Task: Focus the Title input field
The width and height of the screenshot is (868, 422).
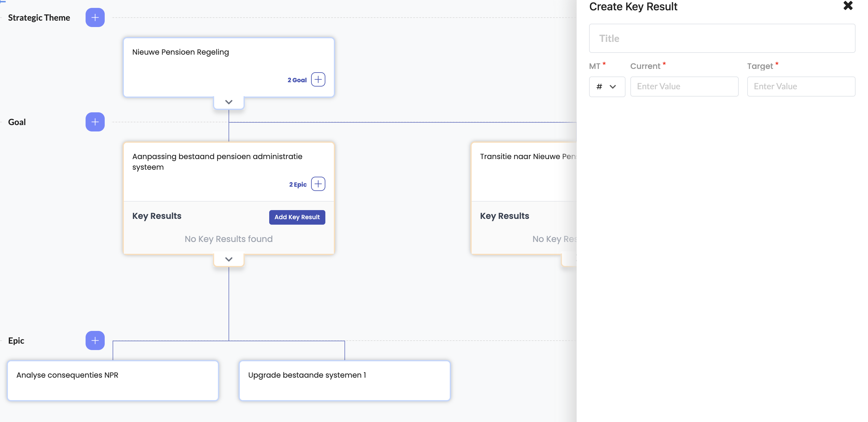Action: [x=721, y=39]
